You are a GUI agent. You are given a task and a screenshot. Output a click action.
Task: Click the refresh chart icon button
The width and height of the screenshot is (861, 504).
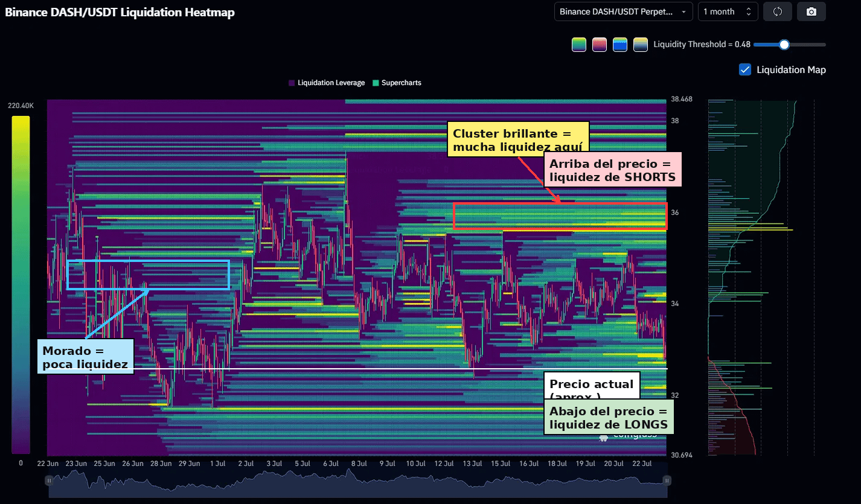click(777, 11)
